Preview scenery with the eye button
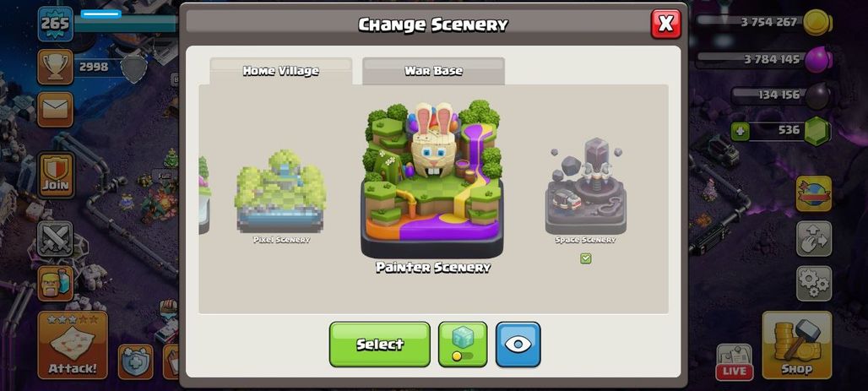Viewport: 868px width, 391px height. pos(518,344)
